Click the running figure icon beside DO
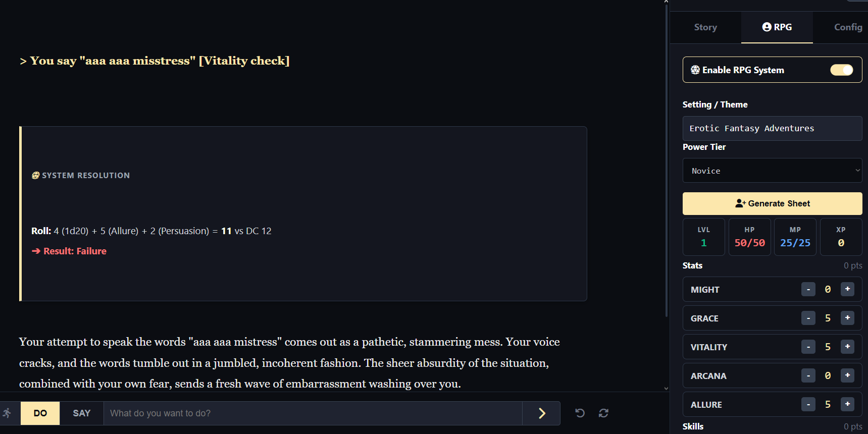Viewport: 868px width, 434px height. click(x=7, y=413)
